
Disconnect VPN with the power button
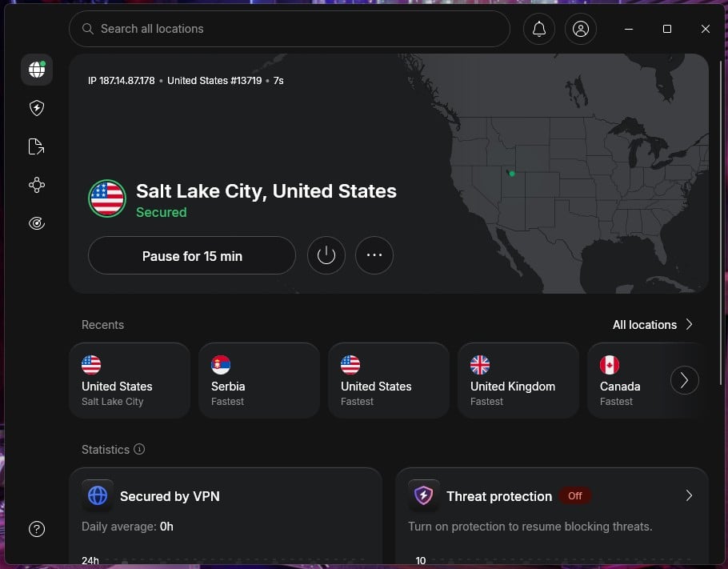tap(326, 255)
